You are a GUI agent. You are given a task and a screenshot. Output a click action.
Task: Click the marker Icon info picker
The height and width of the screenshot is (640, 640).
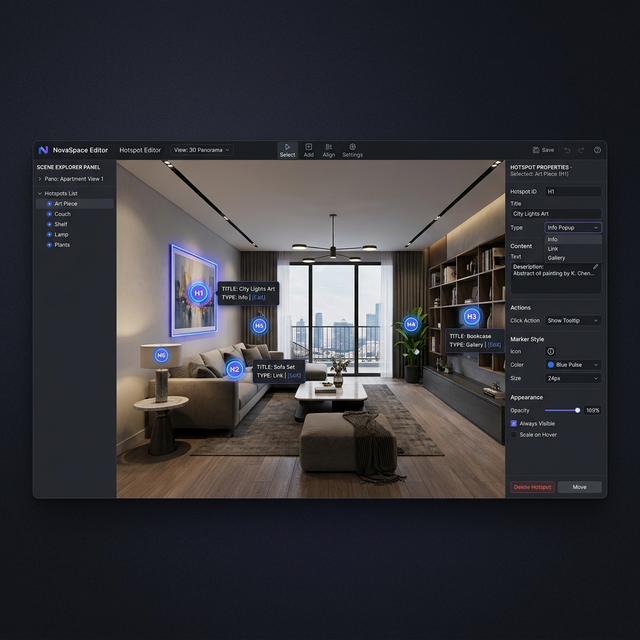[550, 351]
